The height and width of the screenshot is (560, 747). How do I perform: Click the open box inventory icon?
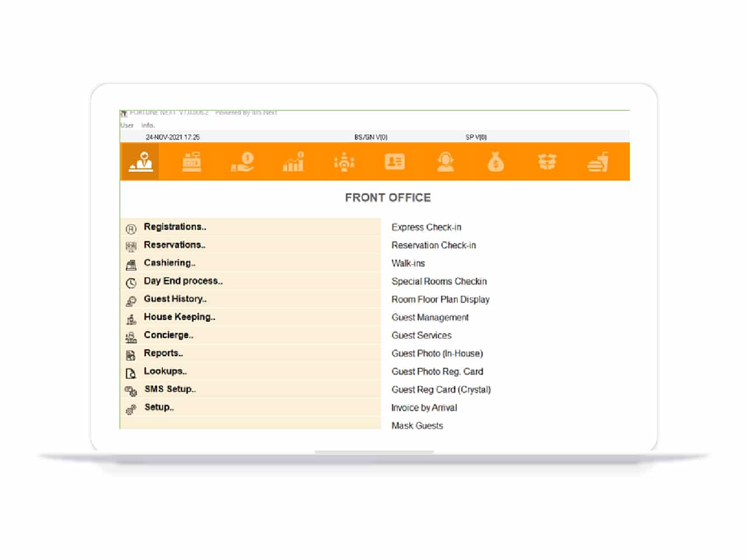point(547,162)
